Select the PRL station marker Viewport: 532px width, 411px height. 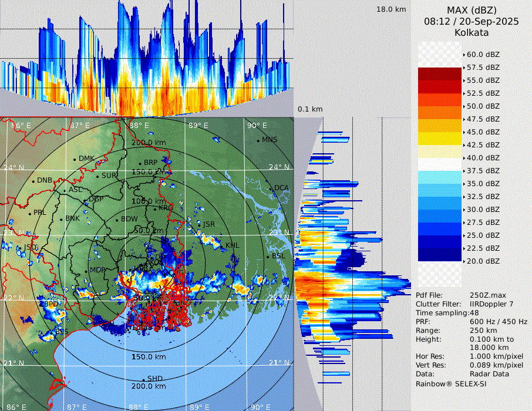coord(29,213)
